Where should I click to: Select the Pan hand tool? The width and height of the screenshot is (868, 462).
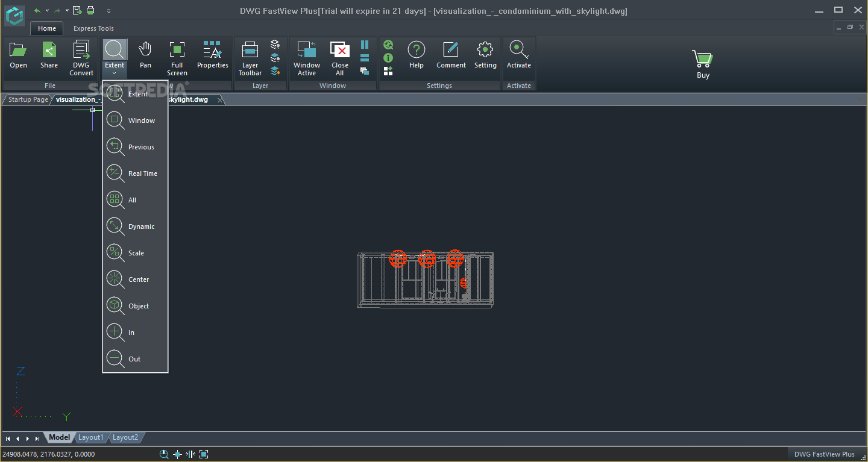tap(145, 55)
